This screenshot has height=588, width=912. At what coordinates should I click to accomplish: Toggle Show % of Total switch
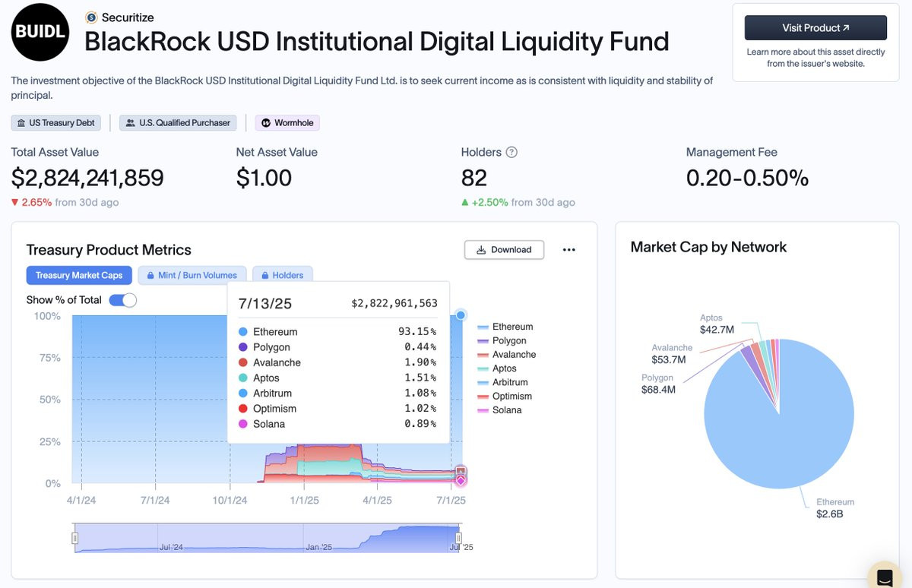tap(122, 300)
